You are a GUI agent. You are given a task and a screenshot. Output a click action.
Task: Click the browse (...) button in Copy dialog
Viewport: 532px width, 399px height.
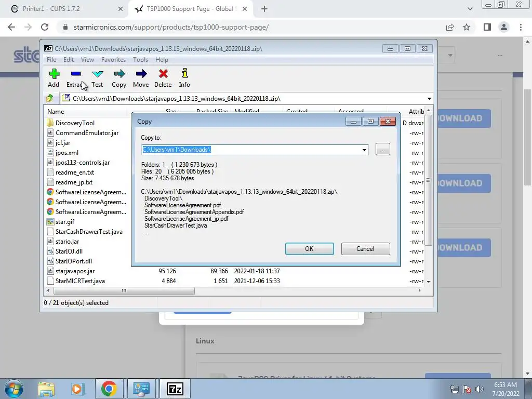click(x=383, y=149)
